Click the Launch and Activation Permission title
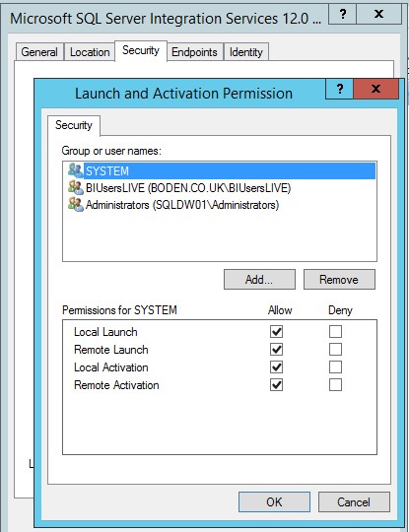 pos(183,94)
